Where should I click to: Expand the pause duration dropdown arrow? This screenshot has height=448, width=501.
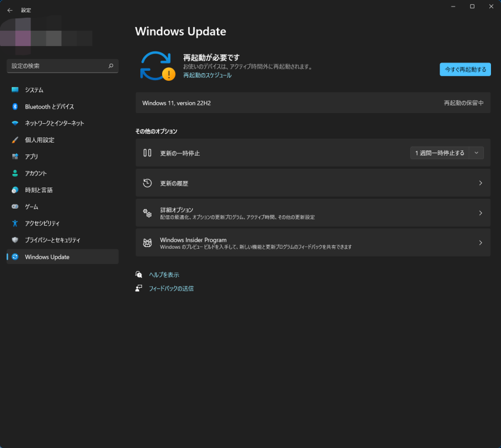click(x=476, y=153)
